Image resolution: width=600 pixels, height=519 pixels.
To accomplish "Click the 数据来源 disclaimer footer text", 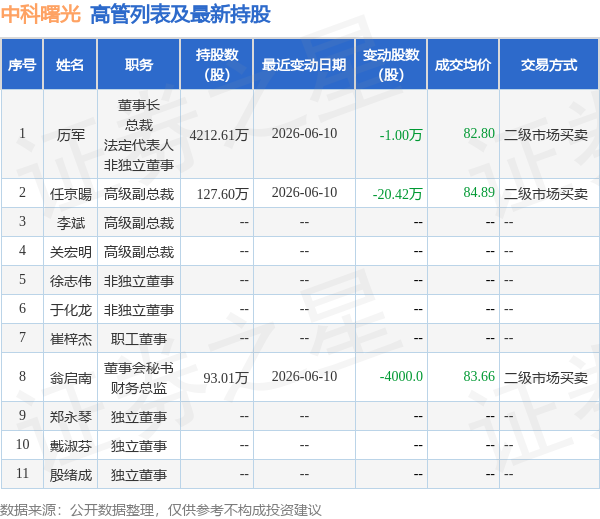I will (x=161, y=510).
